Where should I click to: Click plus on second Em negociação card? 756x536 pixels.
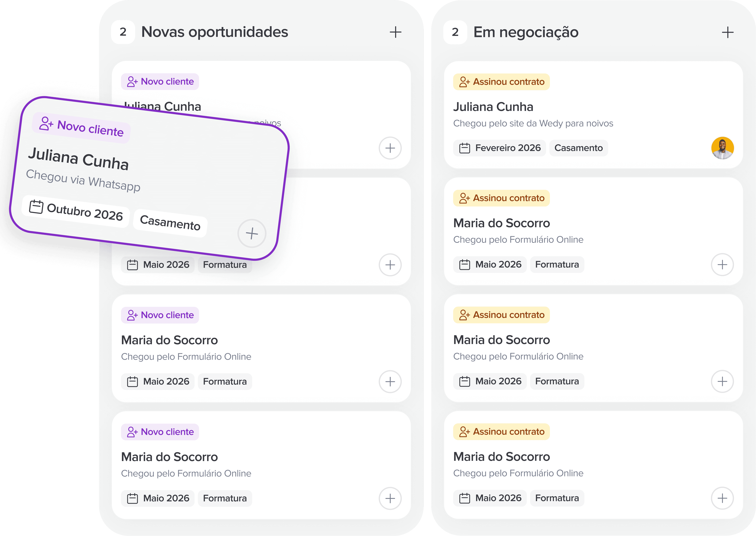(722, 264)
